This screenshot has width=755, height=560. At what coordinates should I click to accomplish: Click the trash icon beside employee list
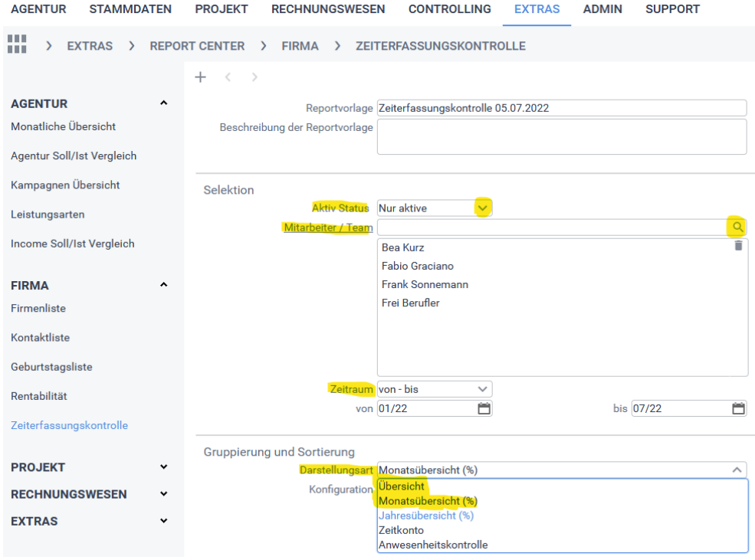(x=738, y=246)
